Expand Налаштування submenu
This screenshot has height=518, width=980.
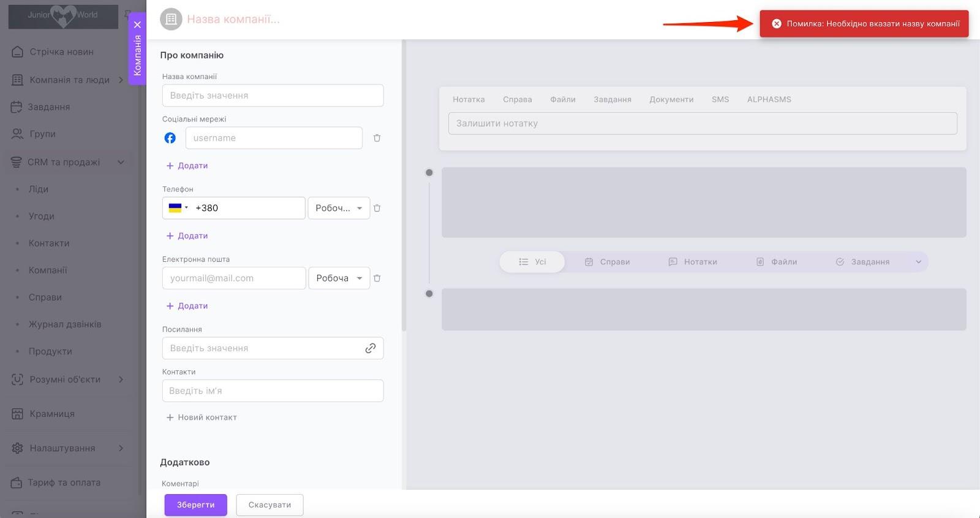(121, 448)
